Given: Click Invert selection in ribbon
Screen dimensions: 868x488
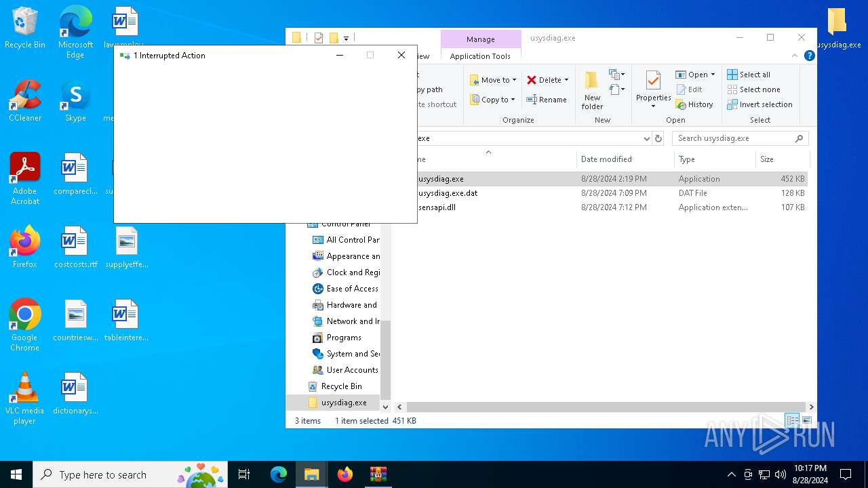Looking at the screenshot, I should [x=759, y=104].
